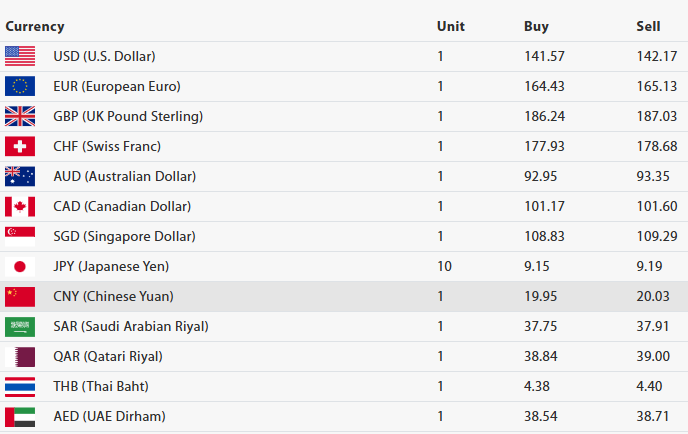Click the JPY unit value 10

(444, 266)
